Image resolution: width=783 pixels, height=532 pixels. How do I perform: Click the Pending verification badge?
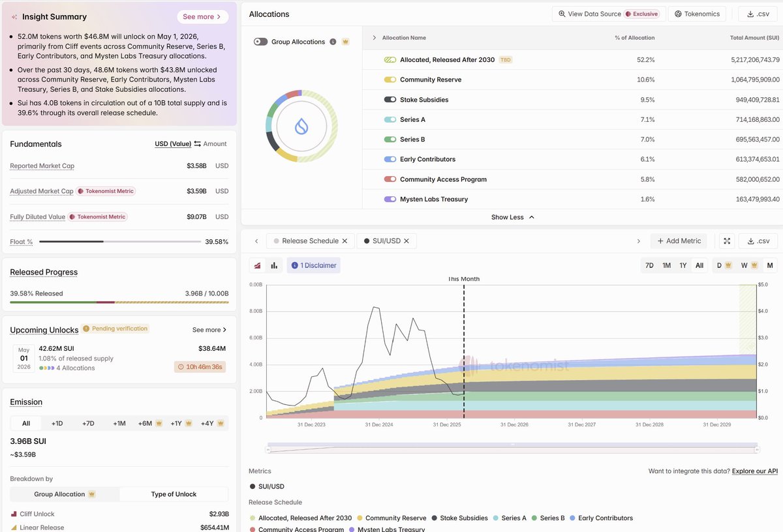click(115, 329)
